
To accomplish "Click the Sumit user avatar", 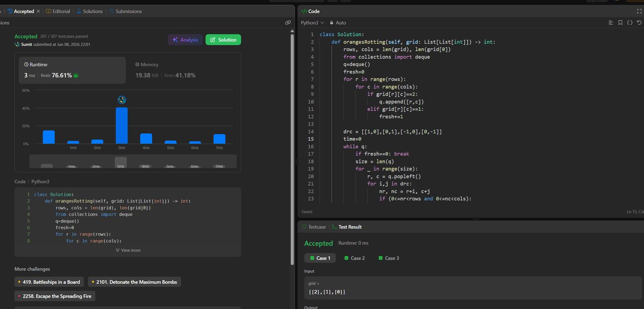I will click(17, 45).
